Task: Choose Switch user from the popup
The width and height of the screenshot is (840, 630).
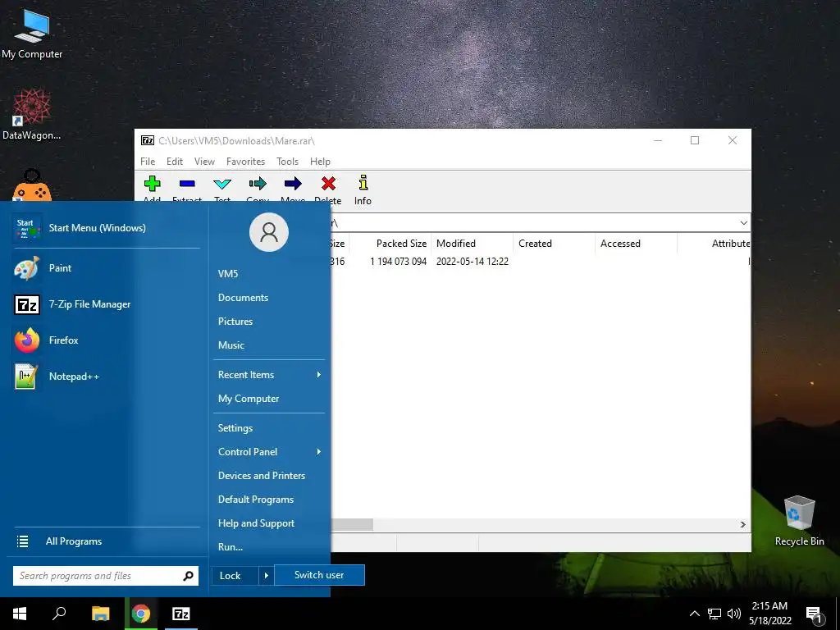Action: pyautogui.click(x=319, y=575)
